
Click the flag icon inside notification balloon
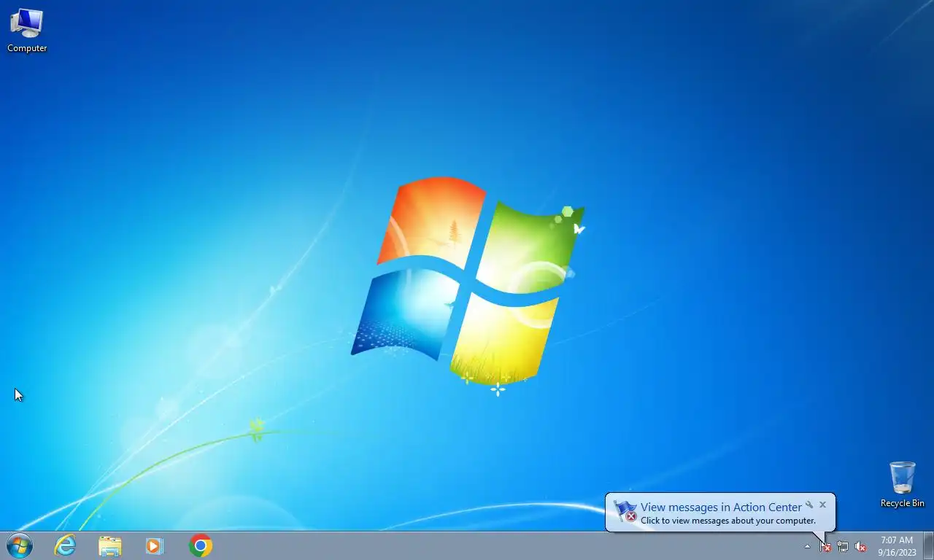[625, 512]
